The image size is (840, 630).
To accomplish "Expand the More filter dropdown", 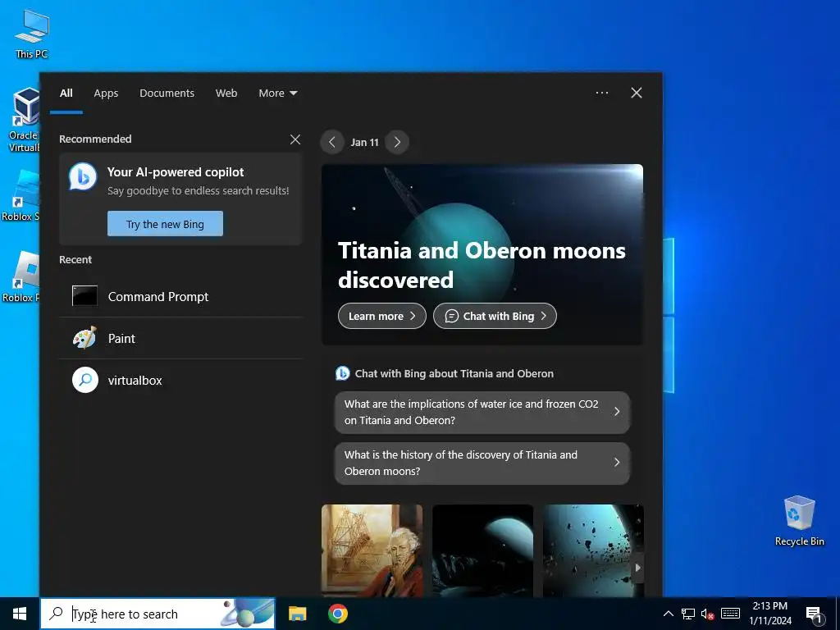I will click(x=277, y=94).
